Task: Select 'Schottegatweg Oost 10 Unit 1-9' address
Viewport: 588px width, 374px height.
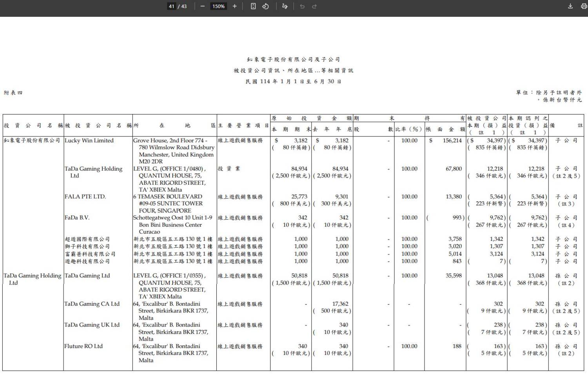Action: tap(172, 218)
